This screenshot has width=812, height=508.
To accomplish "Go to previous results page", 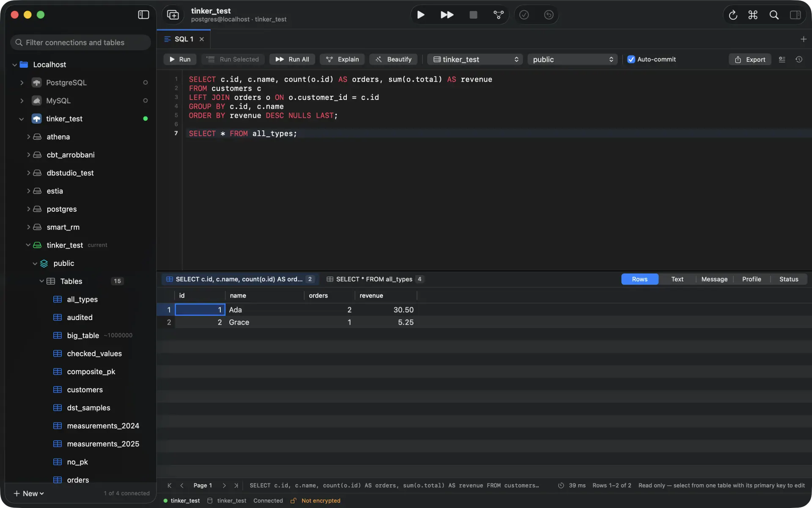I will (x=182, y=486).
